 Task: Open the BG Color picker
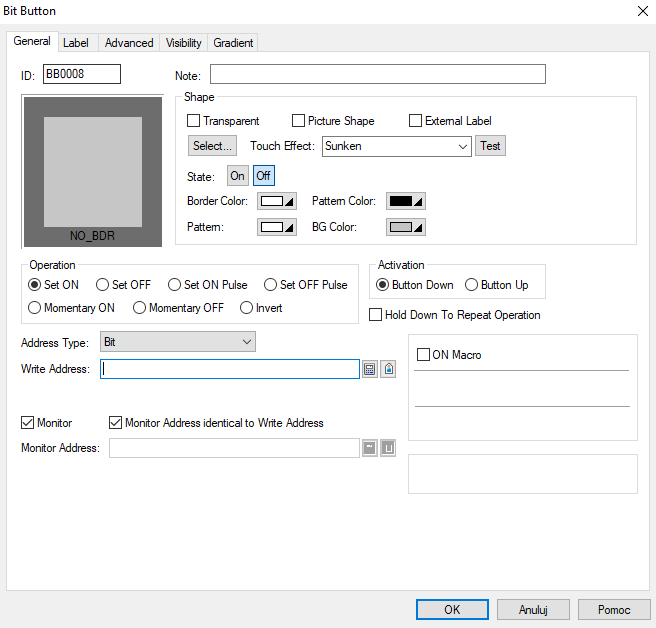tap(406, 227)
